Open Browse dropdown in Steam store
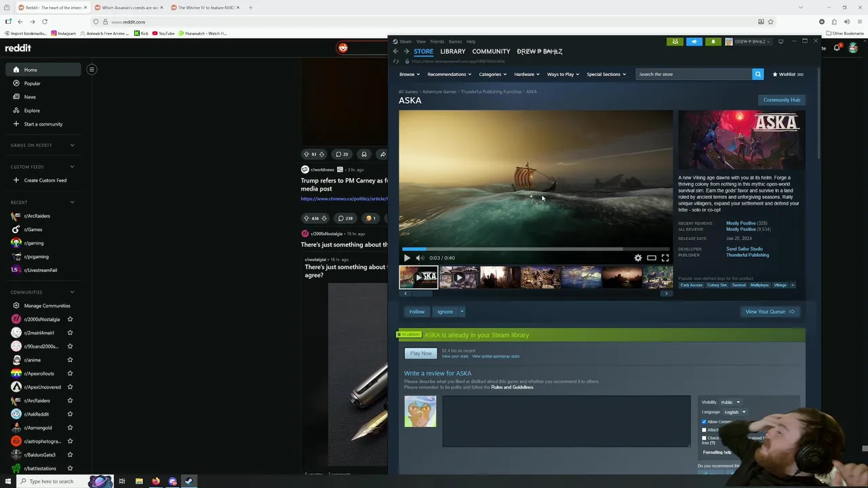This screenshot has height=488, width=868. point(410,74)
